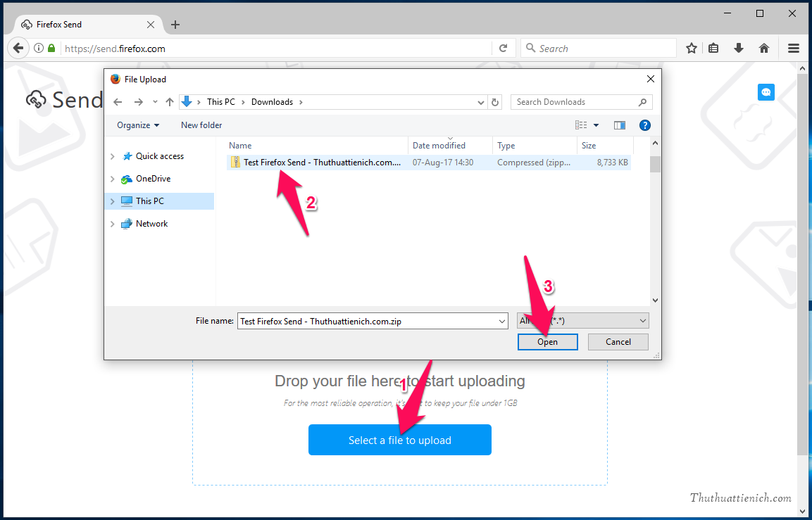This screenshot has height=520, width=812.
Task: Click This PC in breadcrumb path
Action: click(x=220, y=102)
